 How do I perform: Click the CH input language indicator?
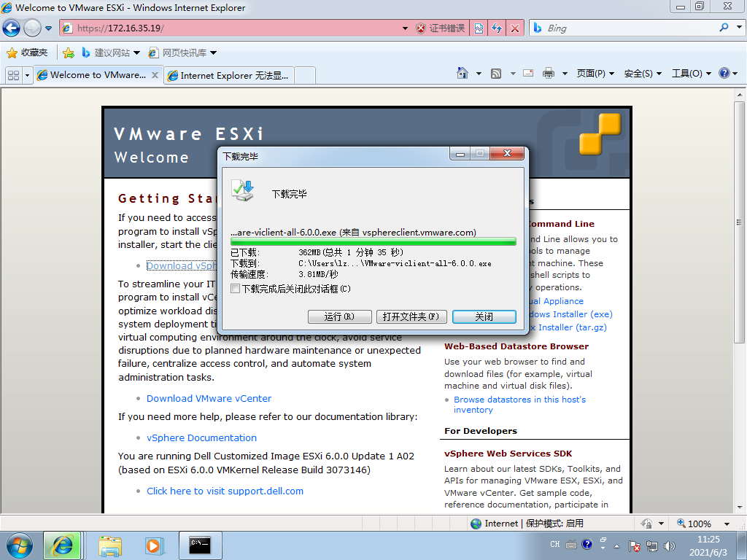coord(555,544)
